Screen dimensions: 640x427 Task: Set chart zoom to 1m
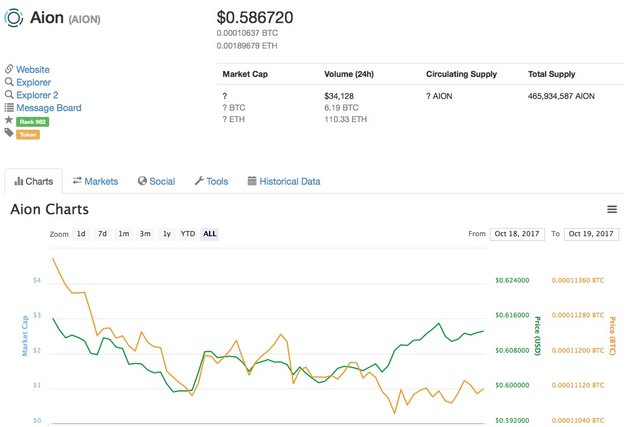(x=124, y=234)
